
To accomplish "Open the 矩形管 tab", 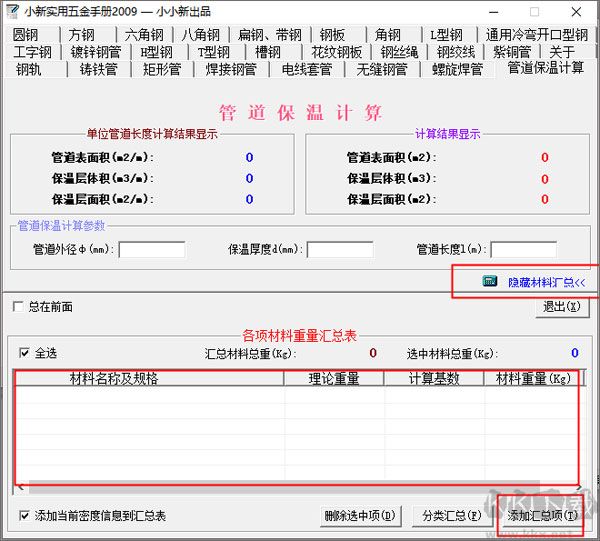I will click(x=162, y=69).
